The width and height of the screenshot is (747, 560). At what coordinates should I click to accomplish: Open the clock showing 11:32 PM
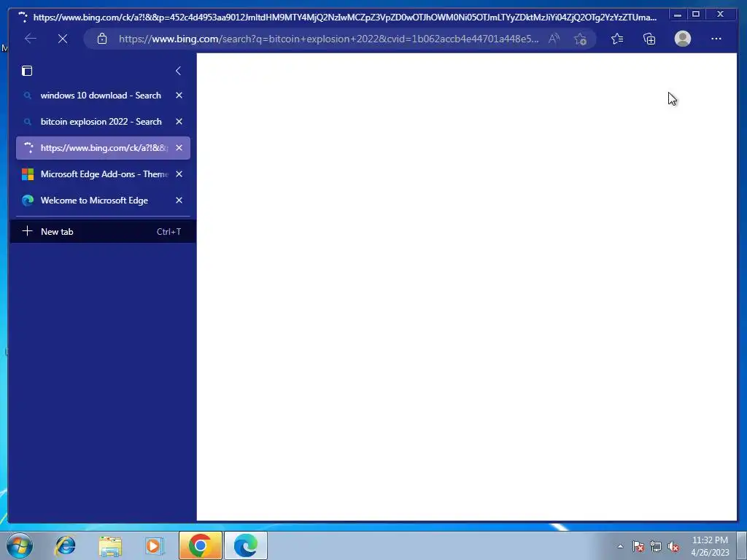[x=710, y=546]
